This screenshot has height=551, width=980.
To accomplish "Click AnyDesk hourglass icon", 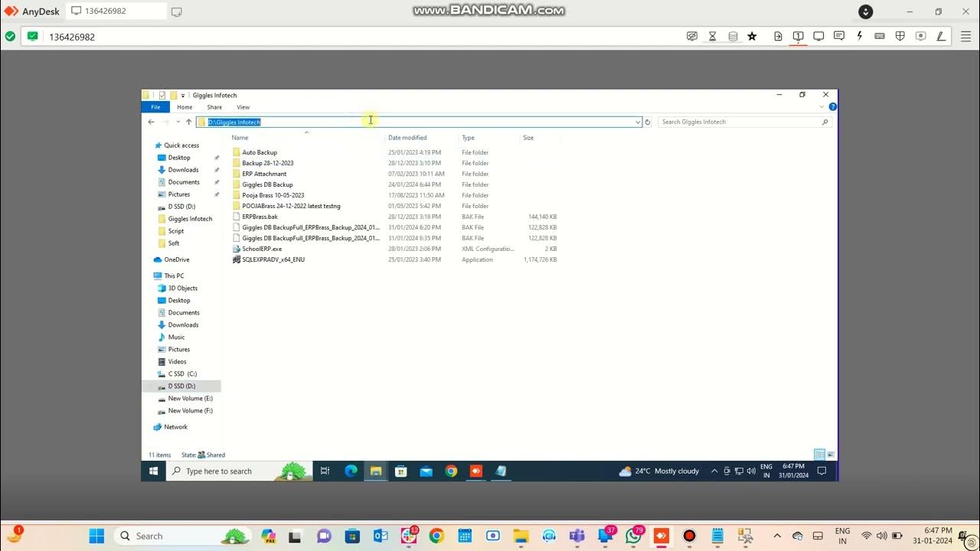I will point(712,36).
